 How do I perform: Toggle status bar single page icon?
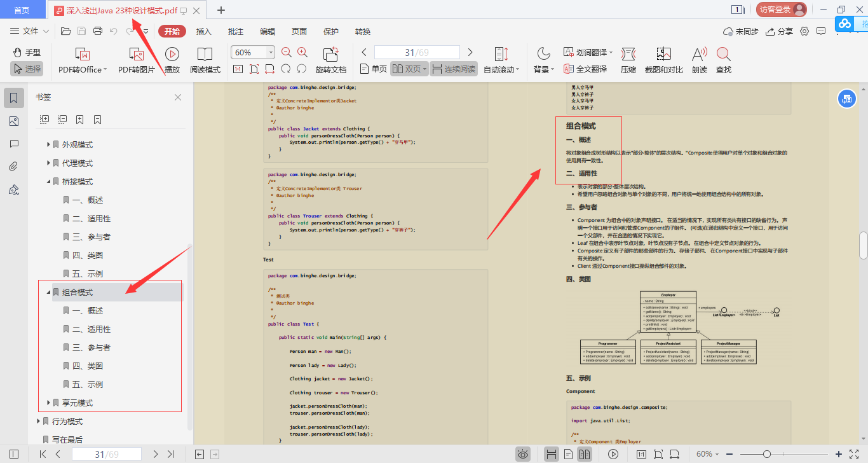point(568,454)
